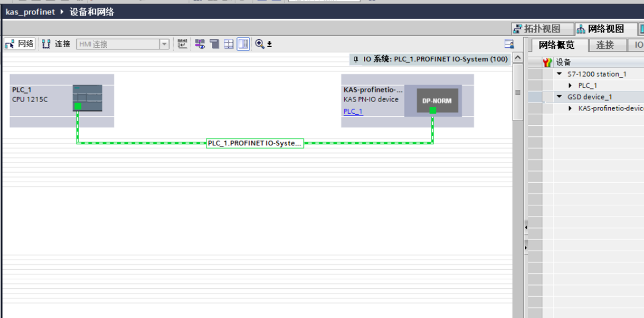
Task: Click the PLC_1 link on KAS device
Action: (353, 111)
